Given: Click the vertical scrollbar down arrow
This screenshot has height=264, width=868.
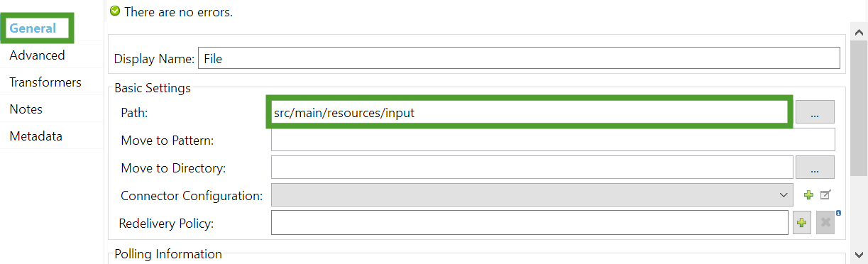Looking at the screenshot, I should [x=859, y=254].
